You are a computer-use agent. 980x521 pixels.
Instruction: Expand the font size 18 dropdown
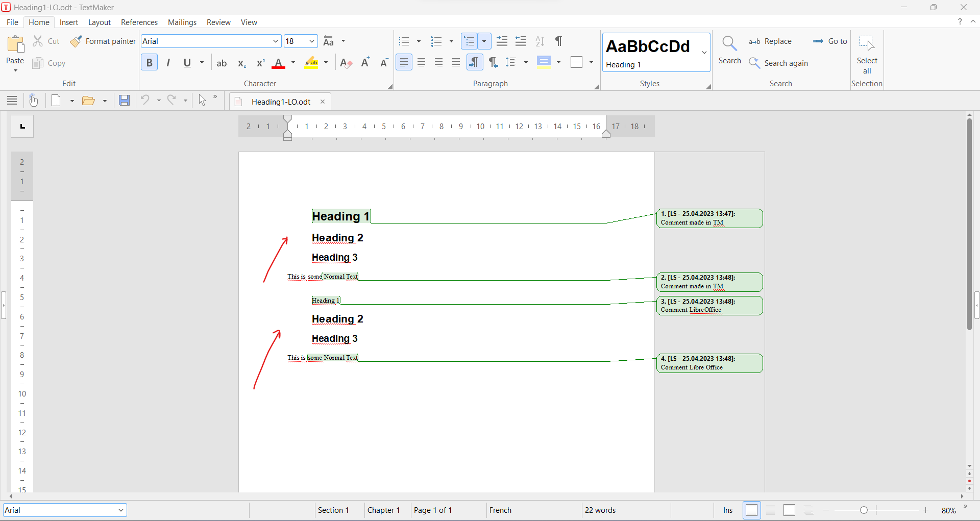(x=311, y=41)
